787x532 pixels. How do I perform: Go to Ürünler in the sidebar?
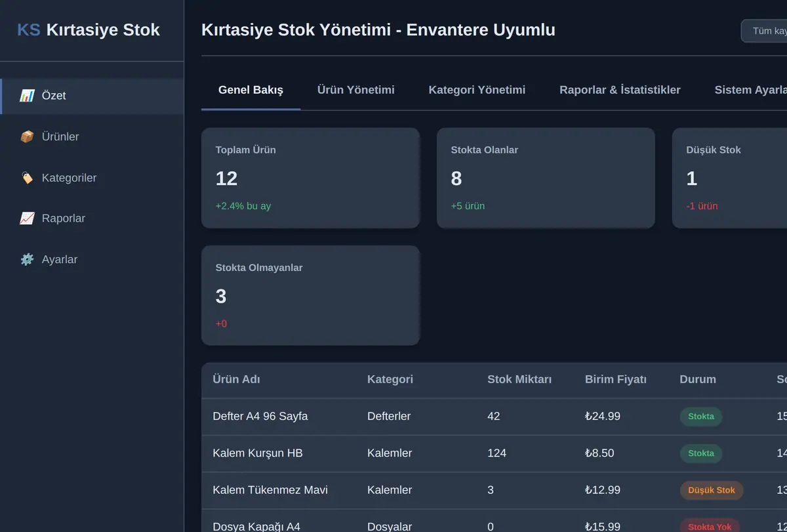[x=92, y=137]
